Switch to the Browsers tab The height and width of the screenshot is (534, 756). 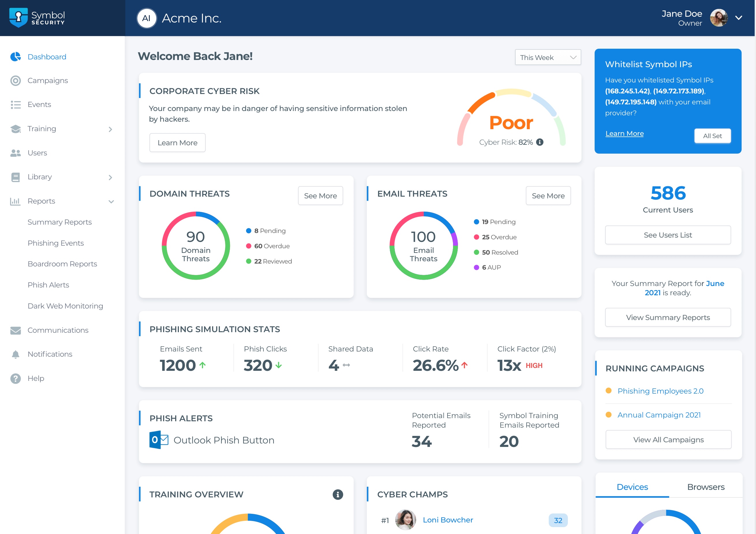point(706,487)
